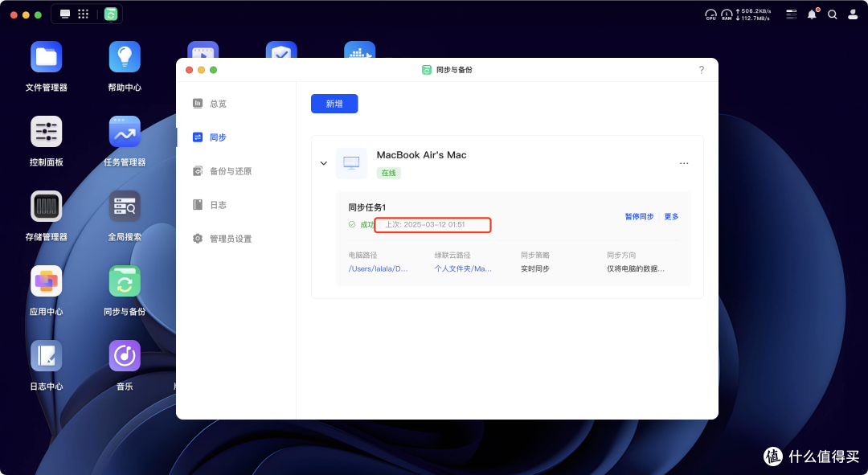Viewport: 868px width, 475px height.
Task: Launch the 全局搜索 app icon
Action: click(125, 207)
